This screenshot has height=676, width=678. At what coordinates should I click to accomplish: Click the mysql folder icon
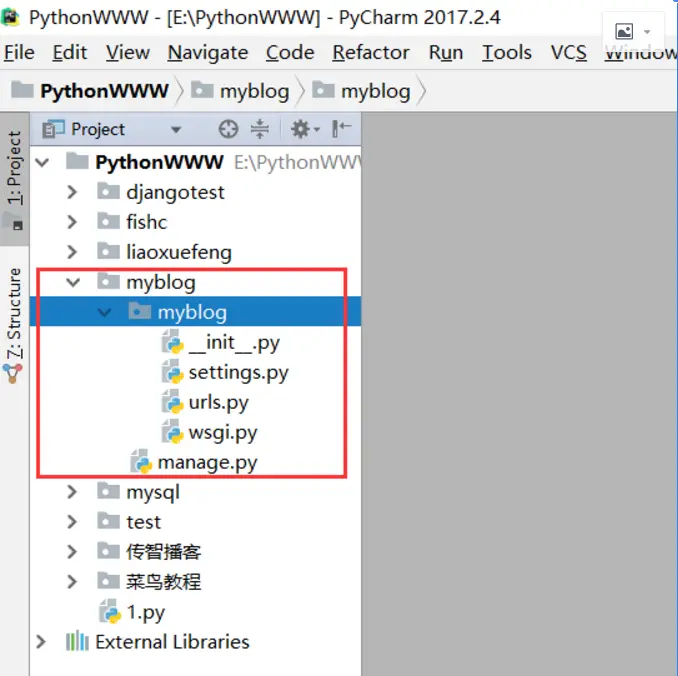[108, 491]
